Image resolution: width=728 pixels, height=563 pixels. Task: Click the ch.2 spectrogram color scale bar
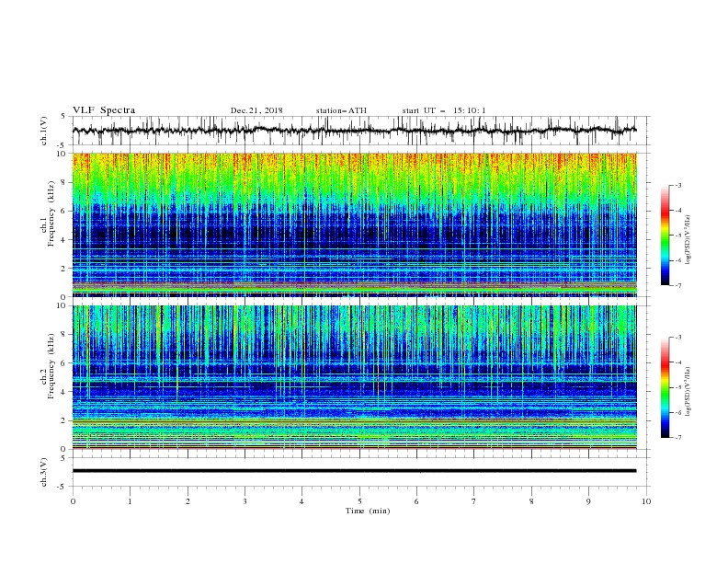665,387
